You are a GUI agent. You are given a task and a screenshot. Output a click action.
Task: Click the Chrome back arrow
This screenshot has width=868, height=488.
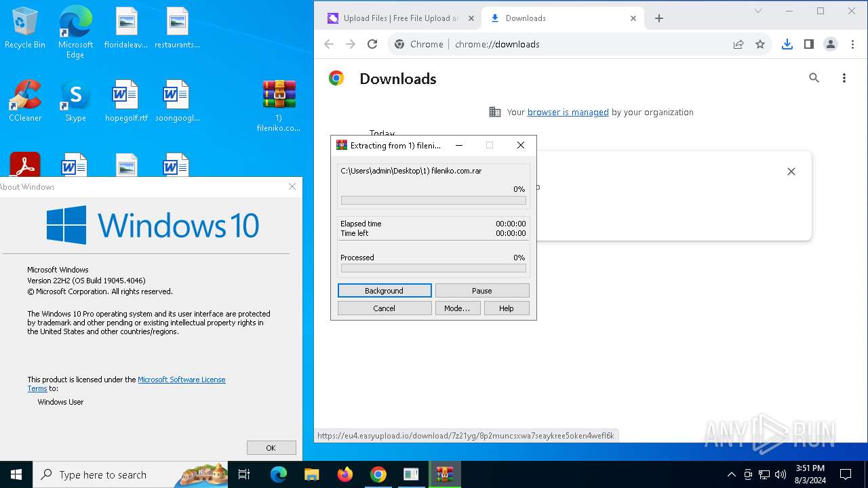point(329,44)
